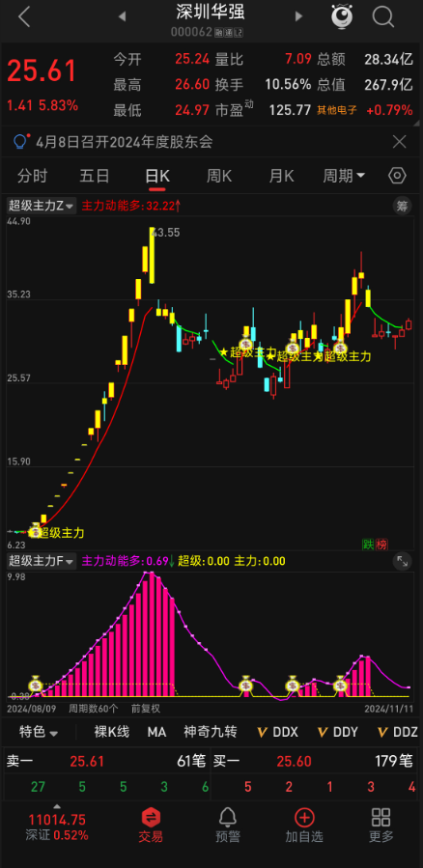The width and height of the screenshot is (423, 868).
Task: Select the MA indicator
Action: pos(156,732)
